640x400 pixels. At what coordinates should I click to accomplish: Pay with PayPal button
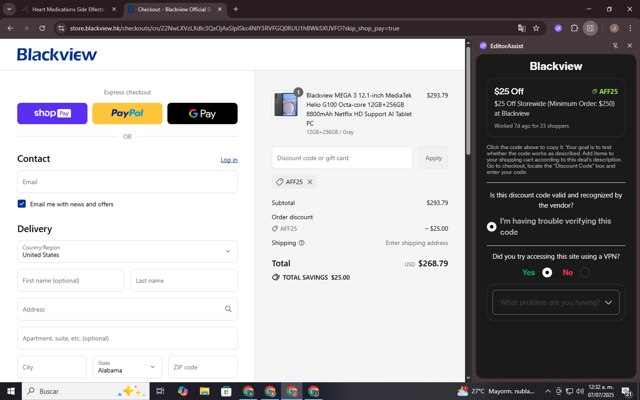click(x=127, y=113)
